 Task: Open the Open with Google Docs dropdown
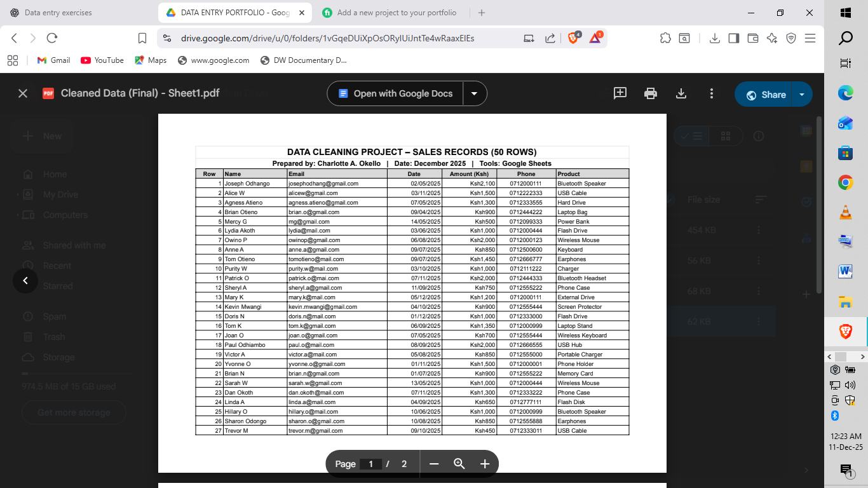474,93
